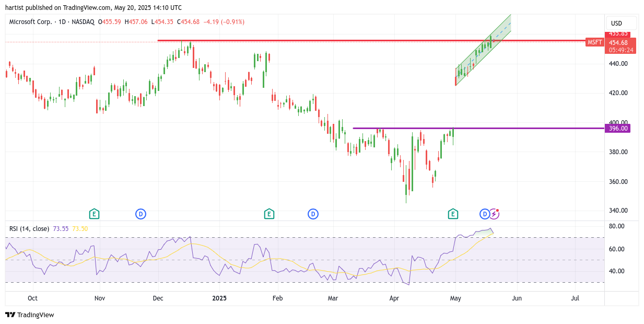This screenshot has height=324, width=644.
Task: Click the Apr label on the time axis
Action: point(394,298)
